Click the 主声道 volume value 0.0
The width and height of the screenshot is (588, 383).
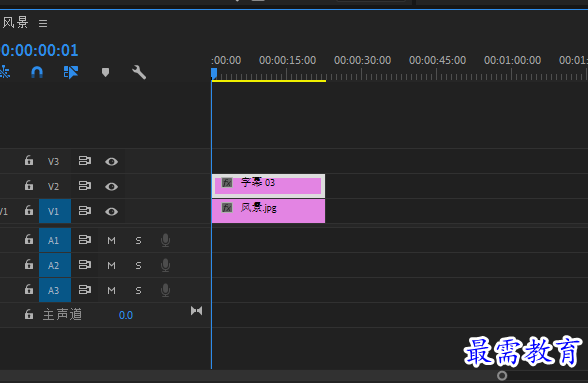[x=126, y=315]
